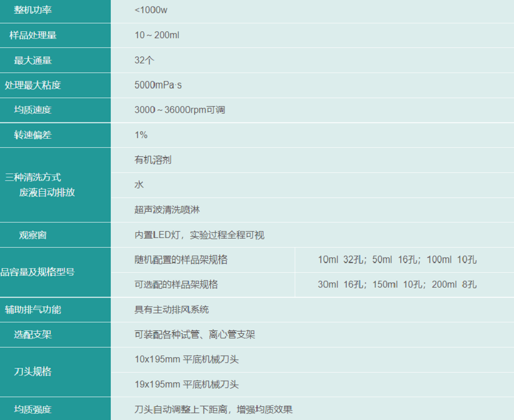The width and height of the screenshot is (514, 420).
Task: Select the 3000～36000rpm可调 speed value
Action: pyautogui.click(x=179, y=110)
